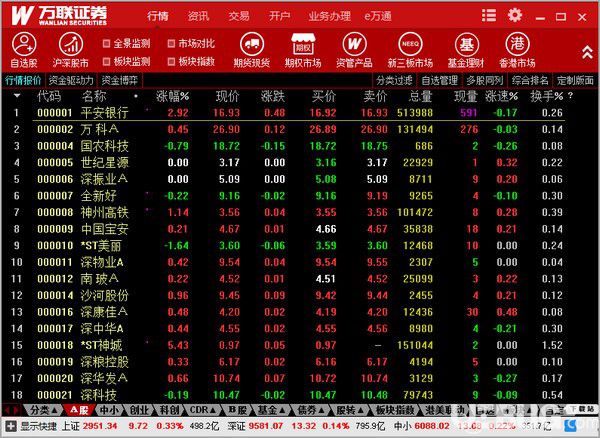Click the 定制版面 button
Screen dimensions: 600x438
(575, 80)
